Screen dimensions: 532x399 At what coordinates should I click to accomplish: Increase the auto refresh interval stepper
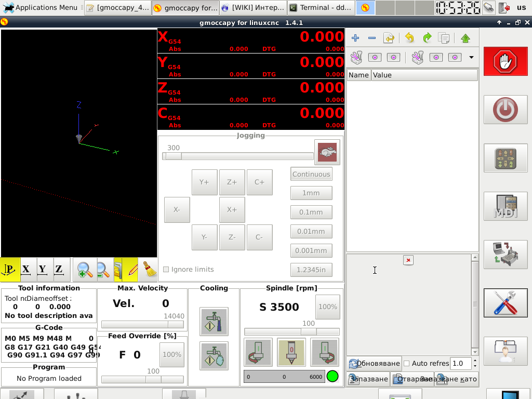pos(475,361)
